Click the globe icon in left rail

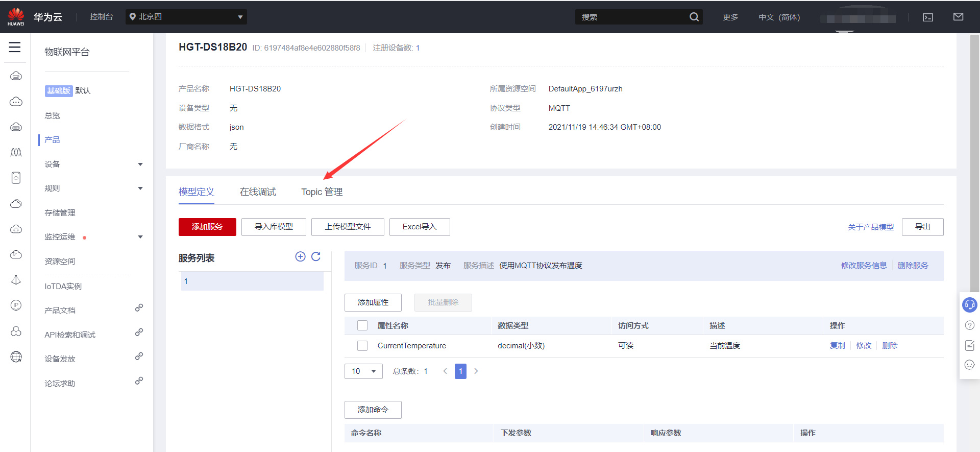click(16, 356)
